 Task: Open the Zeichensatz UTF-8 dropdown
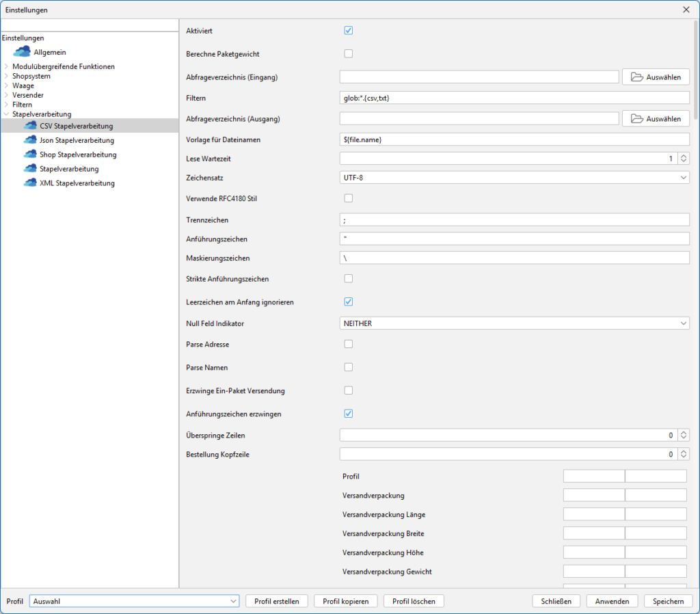tap(514, 178)
